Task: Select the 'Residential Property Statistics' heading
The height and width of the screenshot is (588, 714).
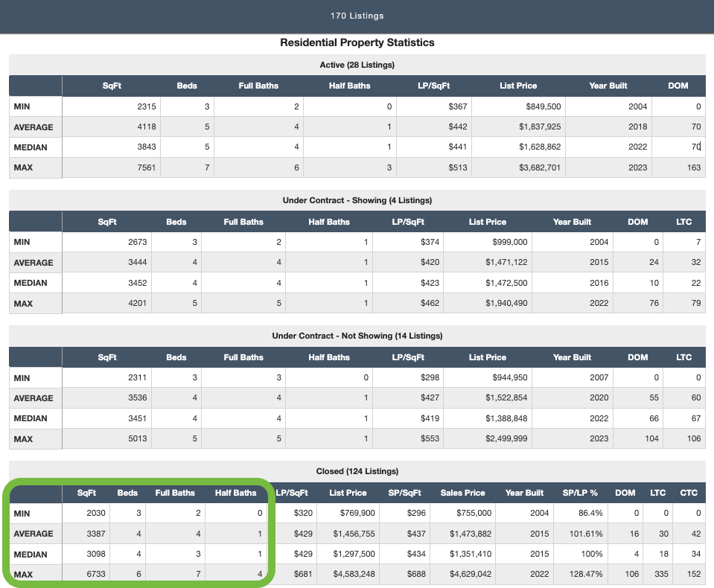Action: click(x=357, y=42)
